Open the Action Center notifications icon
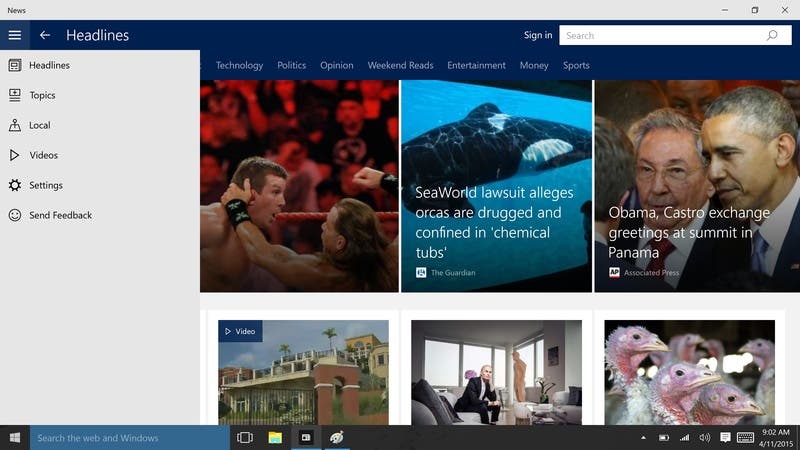The image size is (800, 450). point(725,438)
